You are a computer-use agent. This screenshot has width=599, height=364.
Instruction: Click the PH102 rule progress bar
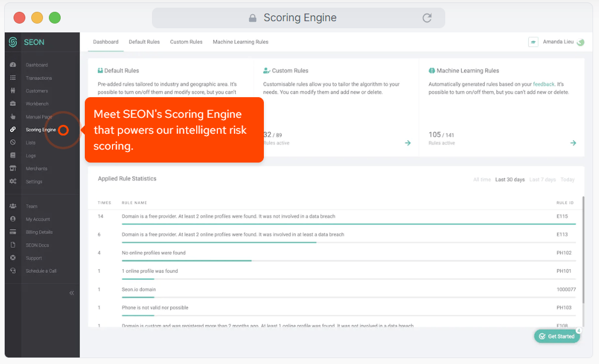tap(349, 260)
